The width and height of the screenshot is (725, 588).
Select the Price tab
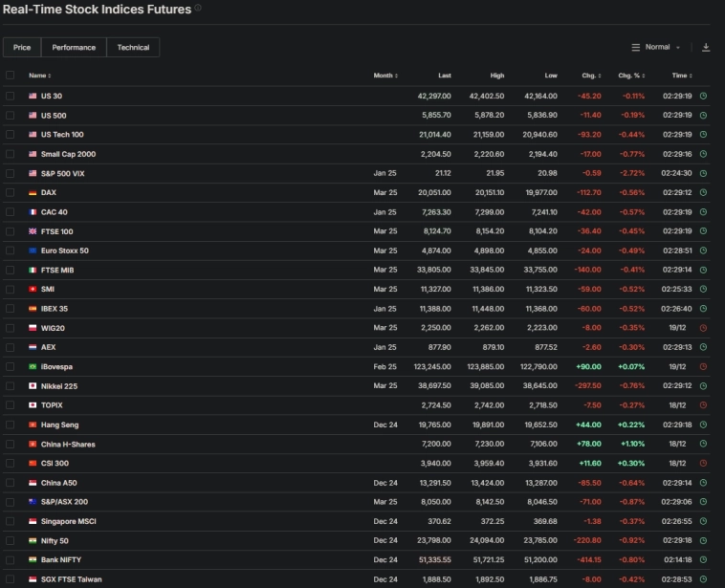point(22,47)
